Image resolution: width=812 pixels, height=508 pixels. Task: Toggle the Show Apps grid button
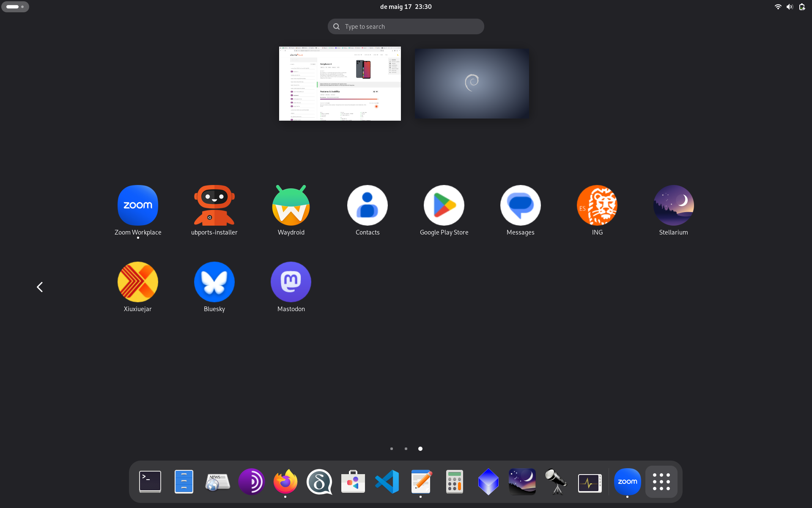coord(661,482)
